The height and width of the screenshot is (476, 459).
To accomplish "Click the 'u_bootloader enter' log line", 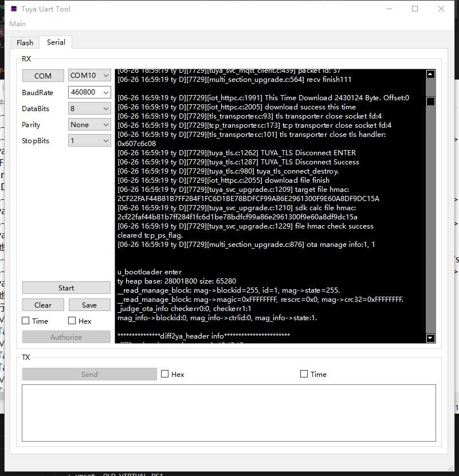I will pos(150,272).
